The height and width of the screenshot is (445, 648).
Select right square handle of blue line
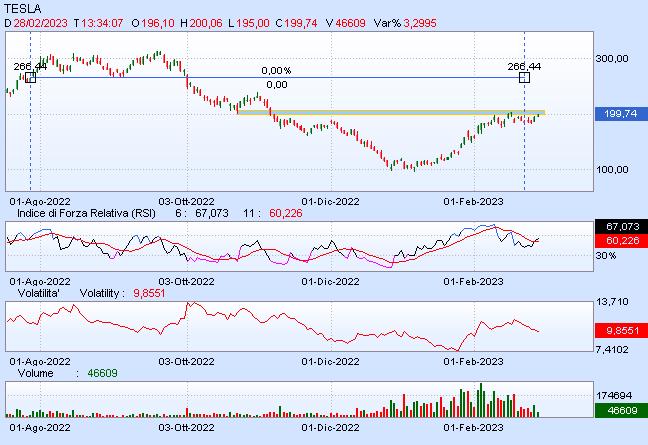[x=524, y=77]
